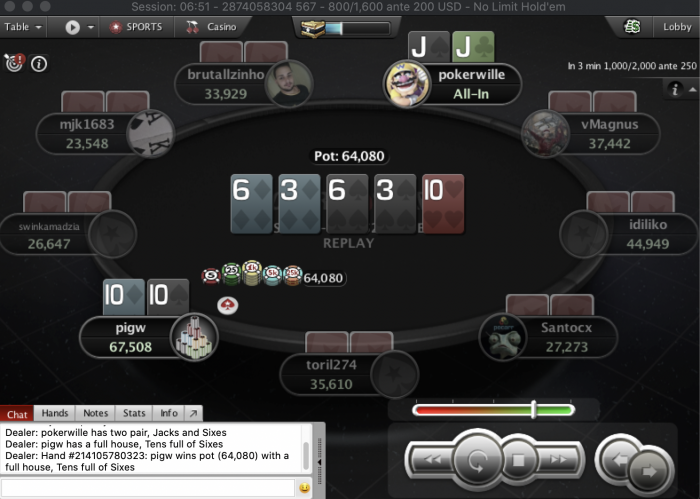Open the table info circle icon
The width and height of the screenshot is (700, 499).
(39, 64)
